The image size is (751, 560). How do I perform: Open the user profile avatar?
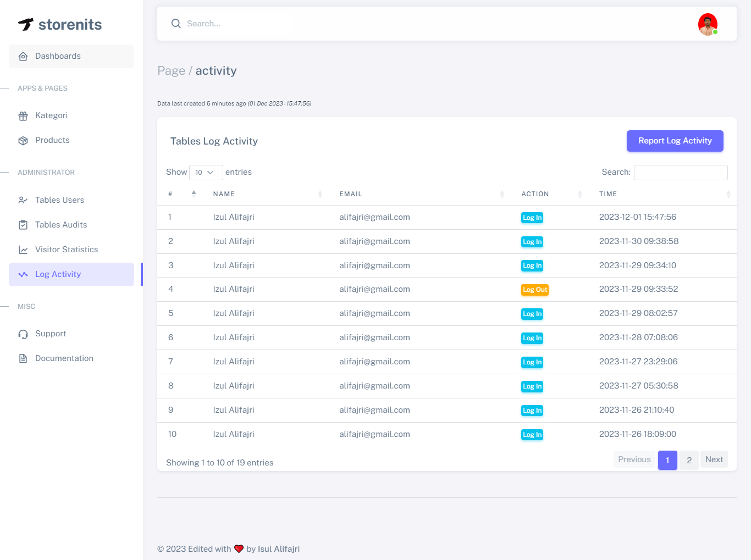708,24
